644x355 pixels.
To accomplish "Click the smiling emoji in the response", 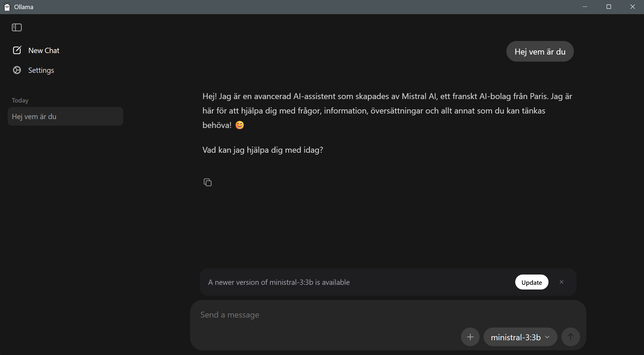I will (240, 125).
